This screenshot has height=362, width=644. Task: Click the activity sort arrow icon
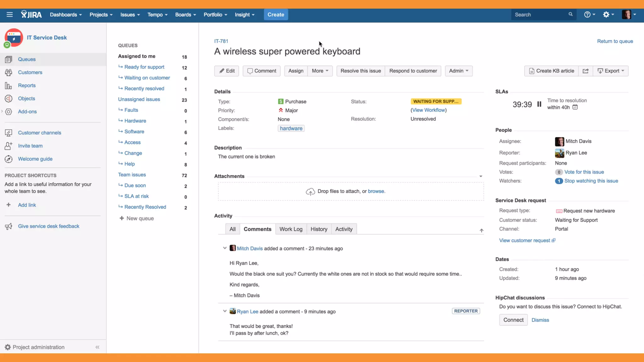click(481, 231)
